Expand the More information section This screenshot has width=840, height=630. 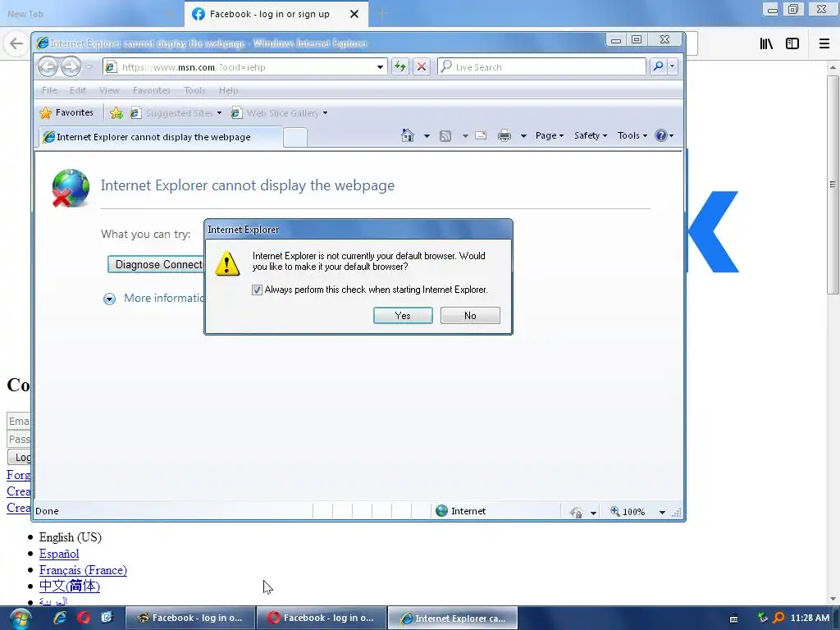[x=153, y=299]
